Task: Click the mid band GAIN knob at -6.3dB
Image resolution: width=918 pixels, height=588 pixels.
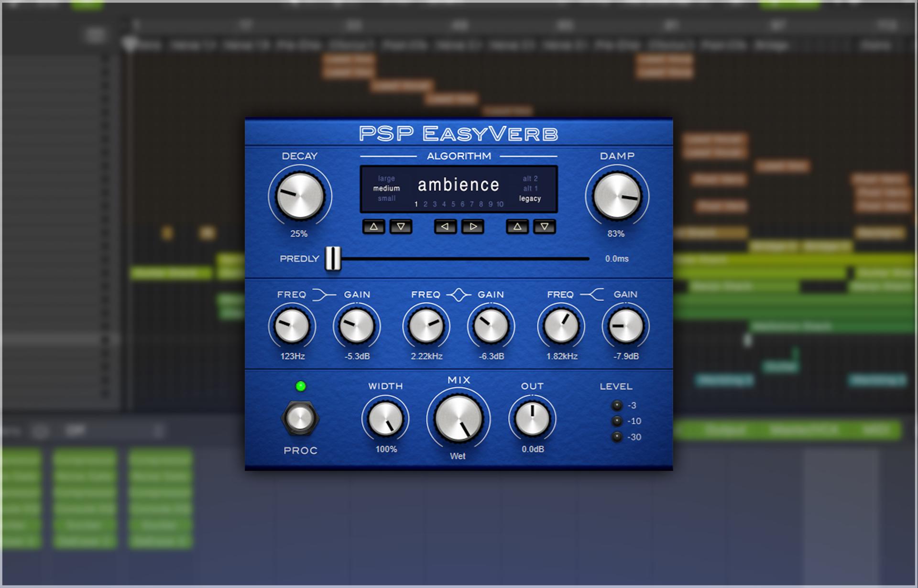Action: 491,326
